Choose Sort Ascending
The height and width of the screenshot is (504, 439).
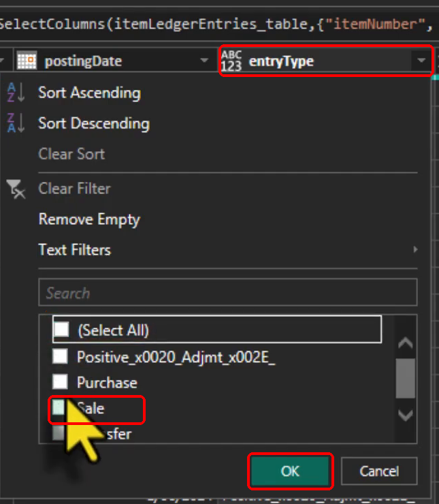pyautogui.click(x=89, y=93)
